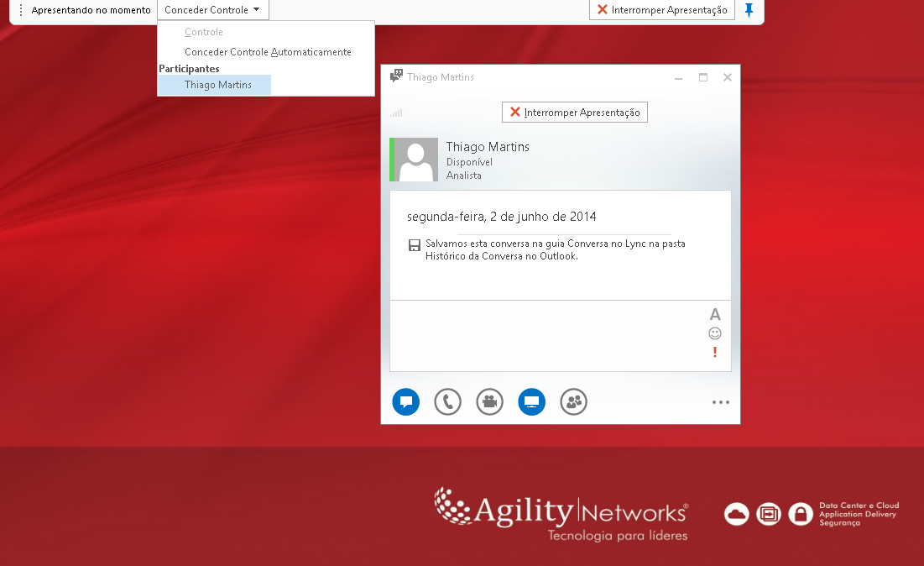924x566 pixels.
Task: Maximize the Thiago Martins conversation window
Action: [x=703, y=77]
